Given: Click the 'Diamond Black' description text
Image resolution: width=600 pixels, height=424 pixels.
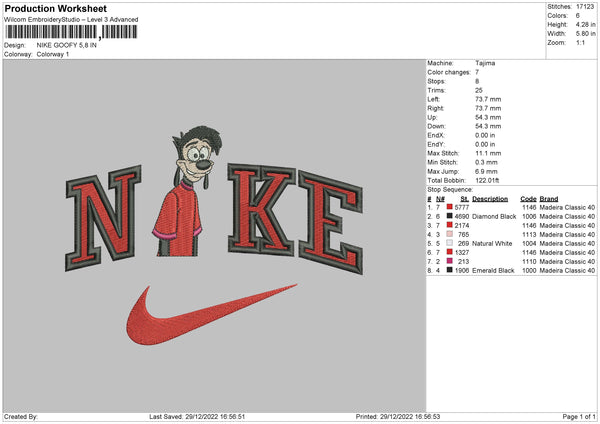Looking at the screenshot, I should [x=494, y=217].
